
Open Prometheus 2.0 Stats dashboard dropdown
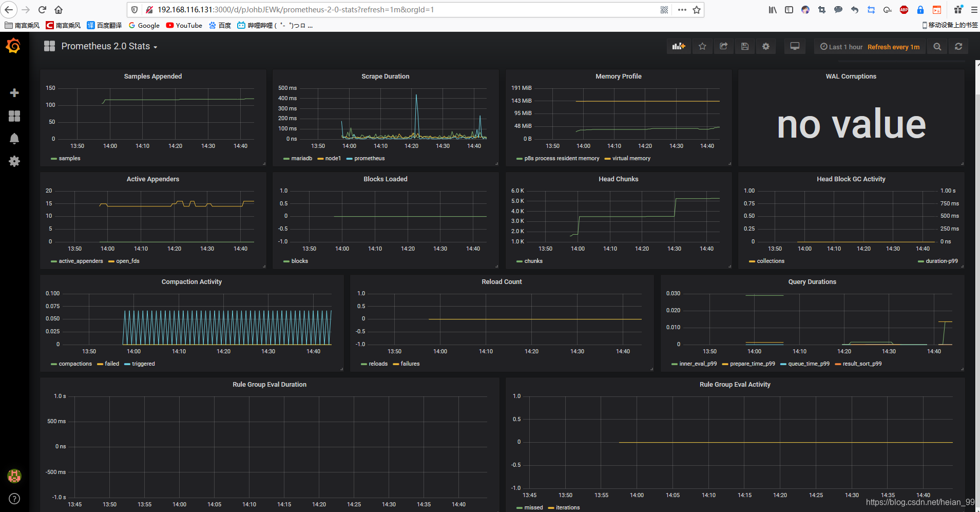point(109,46)
